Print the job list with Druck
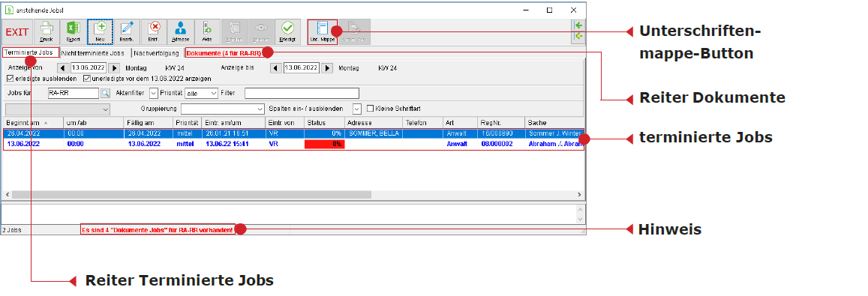This screenshot has height=296, width=868. point(47,32)
